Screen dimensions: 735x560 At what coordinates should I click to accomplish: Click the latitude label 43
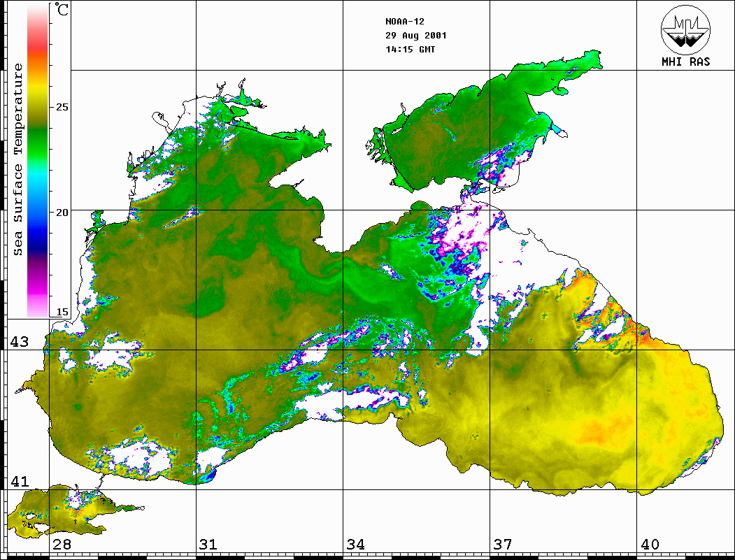20,342
